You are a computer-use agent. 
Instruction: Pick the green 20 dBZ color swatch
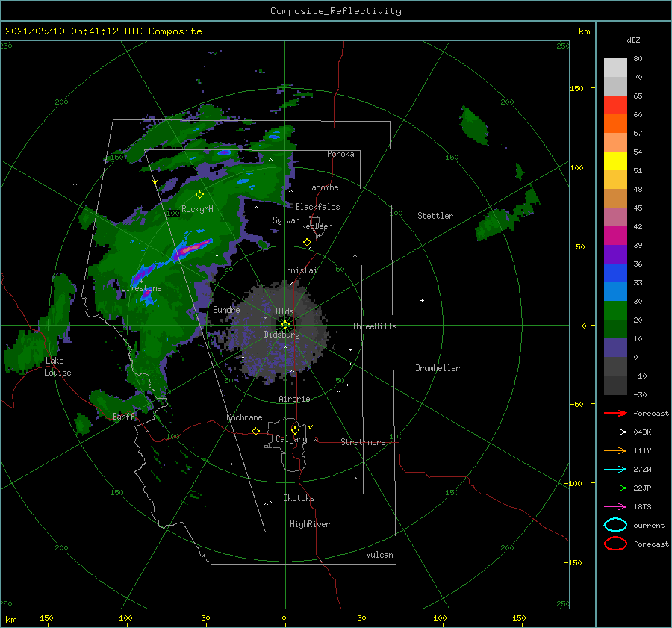coord(615,310)
